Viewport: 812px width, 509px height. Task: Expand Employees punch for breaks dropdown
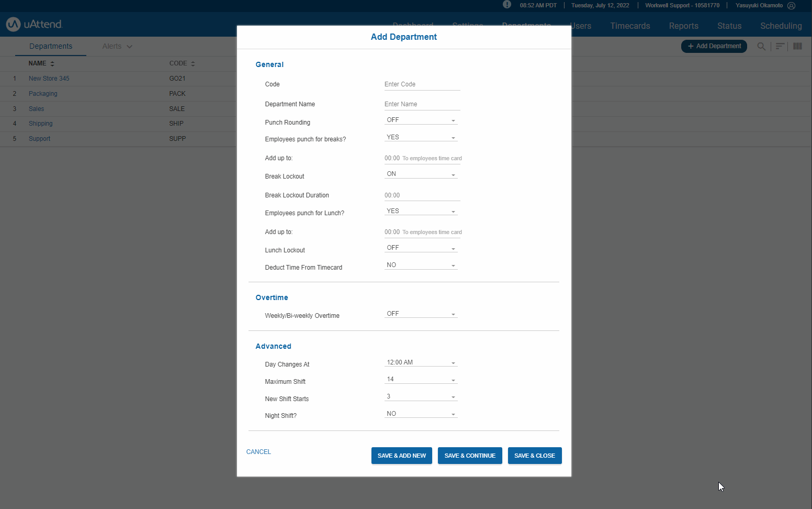click(x=421, y=138)
